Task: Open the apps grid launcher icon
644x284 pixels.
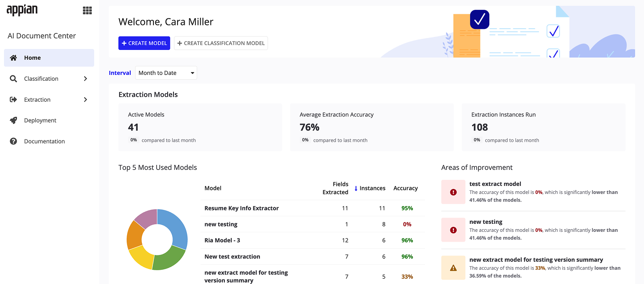Action: [87, 11]
